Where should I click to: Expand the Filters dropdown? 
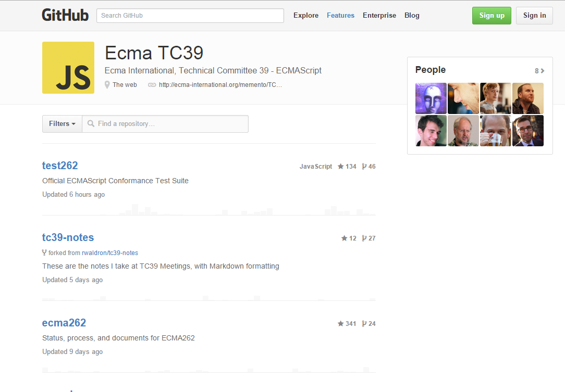(63, 124)
